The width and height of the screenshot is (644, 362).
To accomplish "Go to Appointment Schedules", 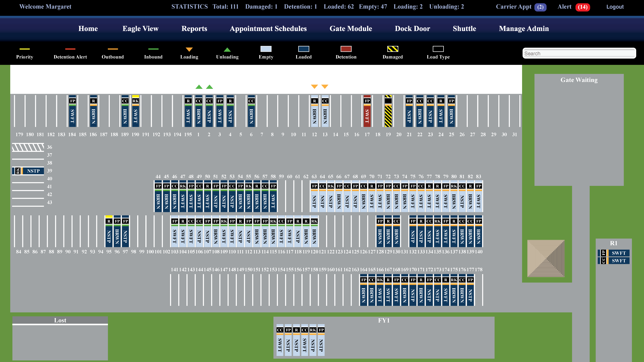I will pyautogui.click(x=268, y=28).
